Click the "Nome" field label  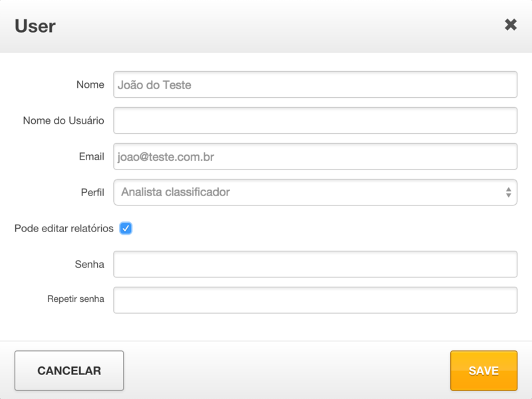tap(90, 84)
